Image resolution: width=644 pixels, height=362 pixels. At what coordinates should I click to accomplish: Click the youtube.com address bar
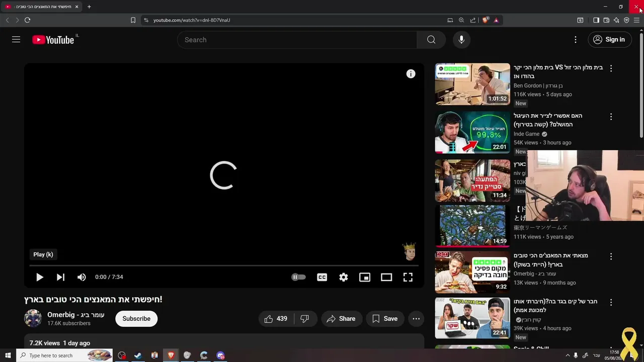point(297,20)
